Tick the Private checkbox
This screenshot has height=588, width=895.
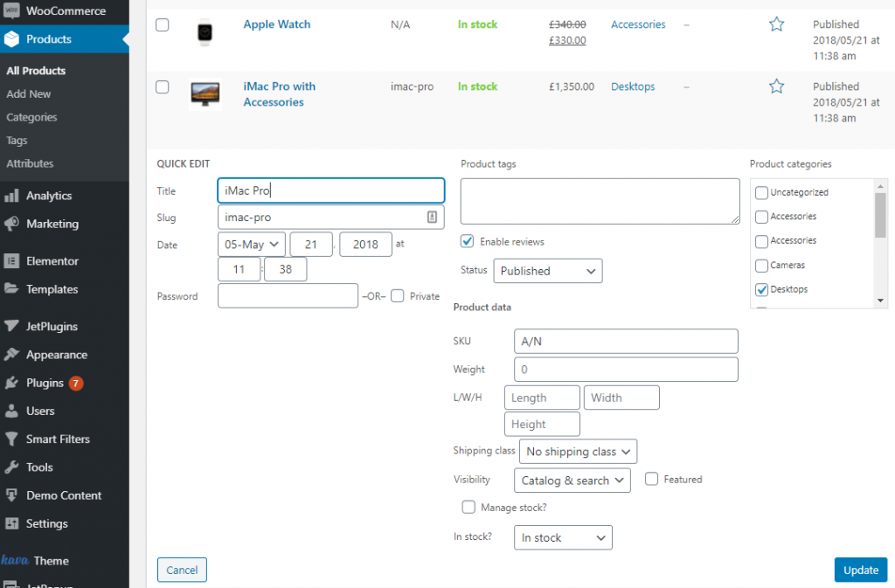click(398, 296)
